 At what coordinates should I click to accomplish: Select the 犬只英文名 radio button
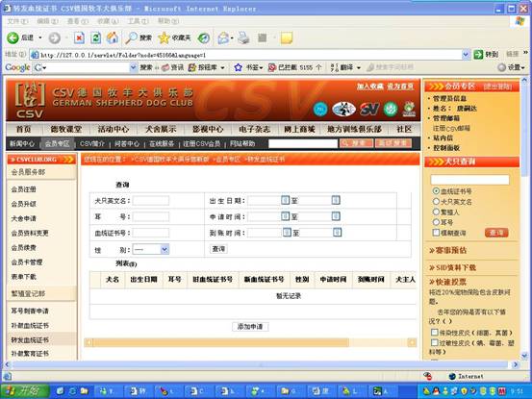point(437,201)
